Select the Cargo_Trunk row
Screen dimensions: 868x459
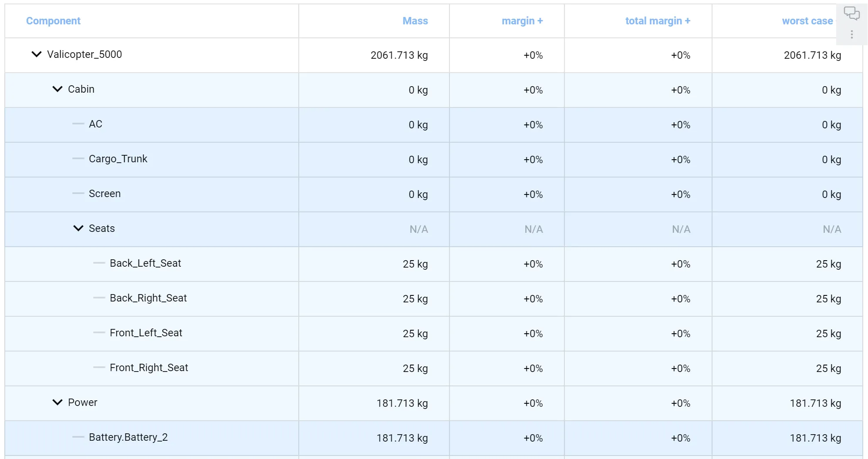[x=118, y=159]
